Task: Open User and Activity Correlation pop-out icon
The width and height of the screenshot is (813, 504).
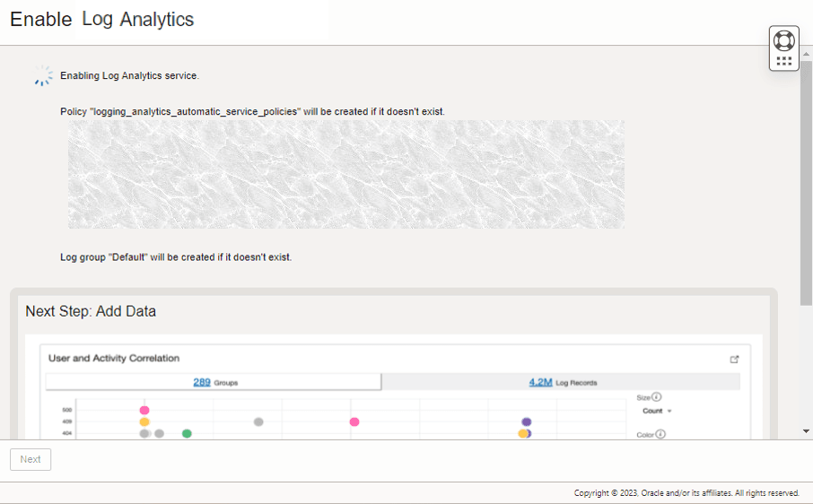Action: [734, 359]
